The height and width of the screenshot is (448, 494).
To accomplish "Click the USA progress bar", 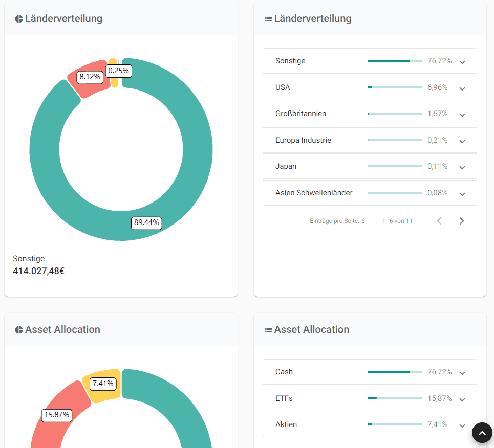I will tap(395, 87).
